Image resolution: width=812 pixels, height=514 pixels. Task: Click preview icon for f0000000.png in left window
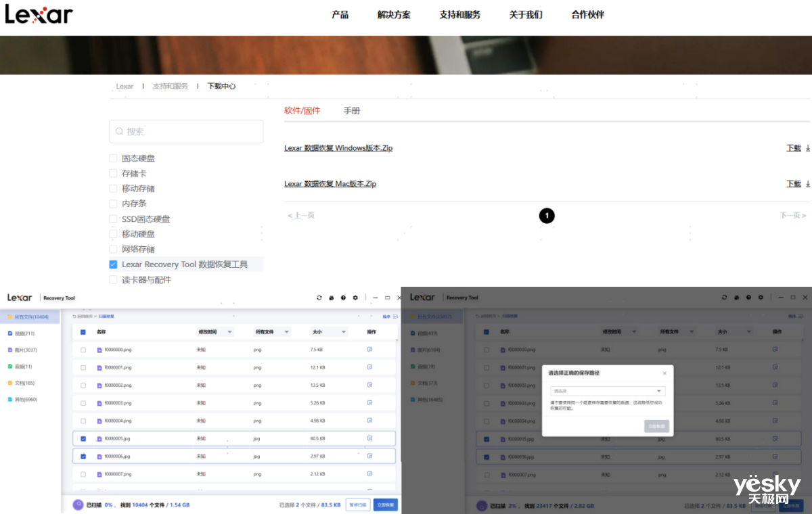click(370, 350)
